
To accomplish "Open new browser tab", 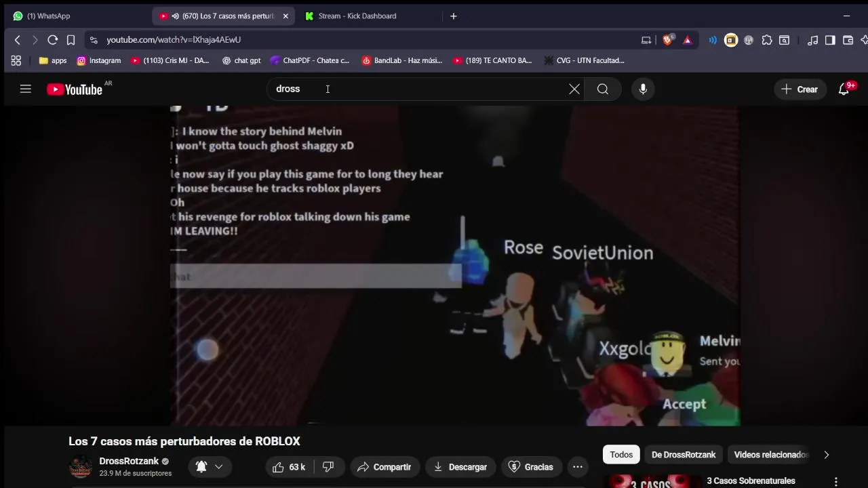I will (x=454, y=16).
